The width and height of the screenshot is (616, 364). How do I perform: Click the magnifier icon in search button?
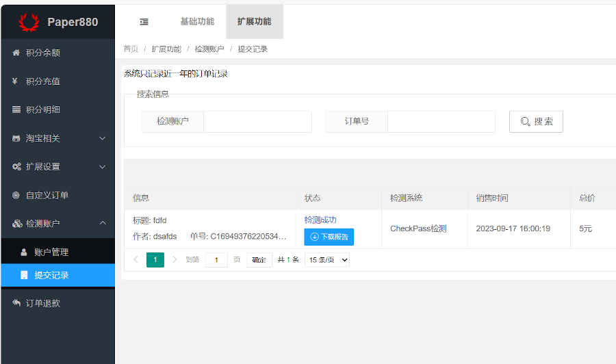pos(525,122)
